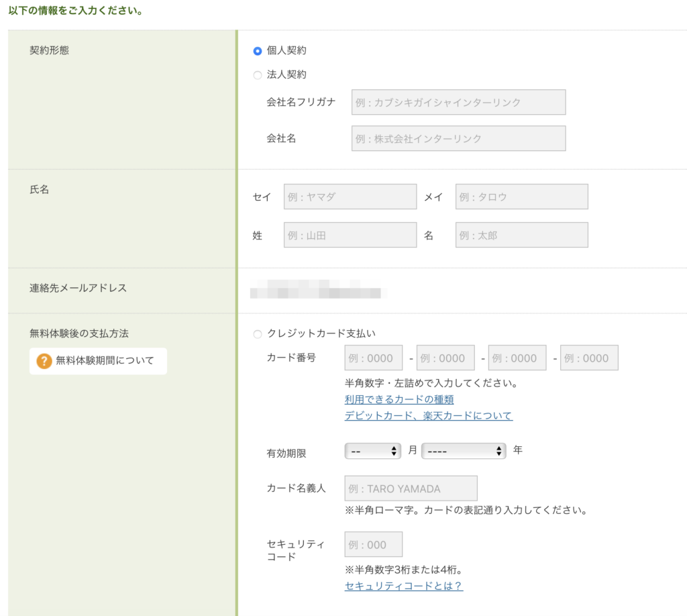Click the 氏名 row label
687x616 pixels.
pos(40,190)
